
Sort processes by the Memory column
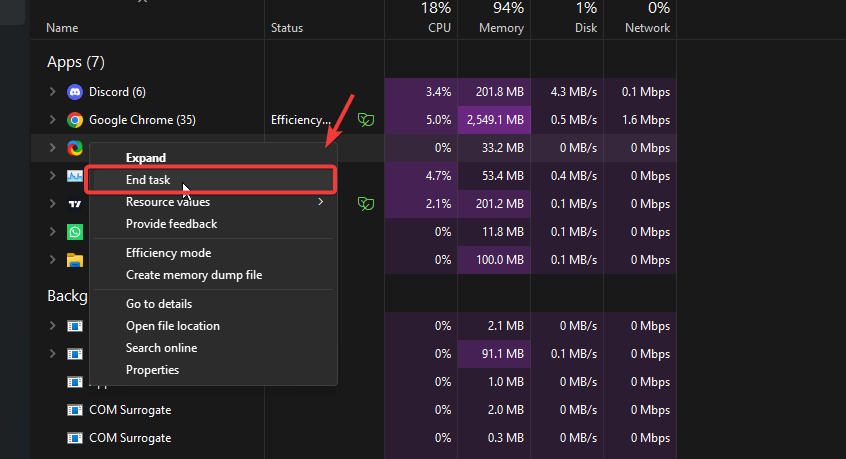[x=502, y=28]
